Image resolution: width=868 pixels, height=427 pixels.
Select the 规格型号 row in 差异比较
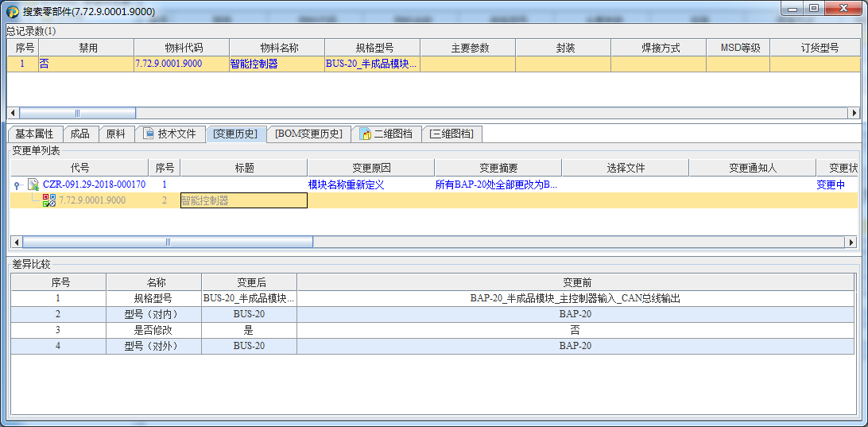click(432, 298)
